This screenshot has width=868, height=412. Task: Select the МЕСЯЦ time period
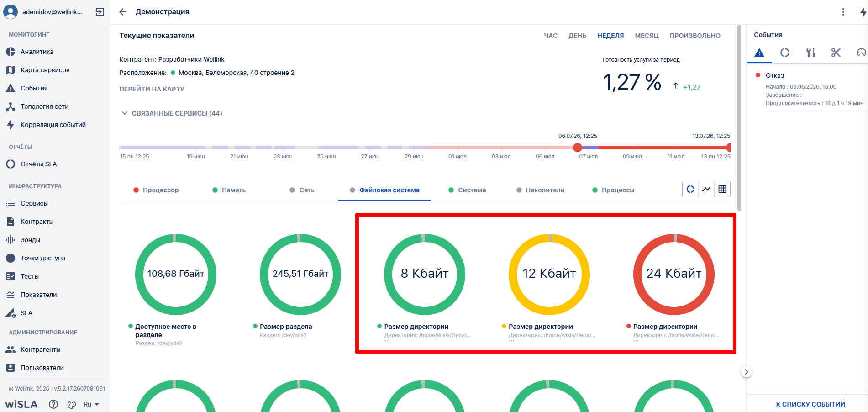tap(647, 36)
